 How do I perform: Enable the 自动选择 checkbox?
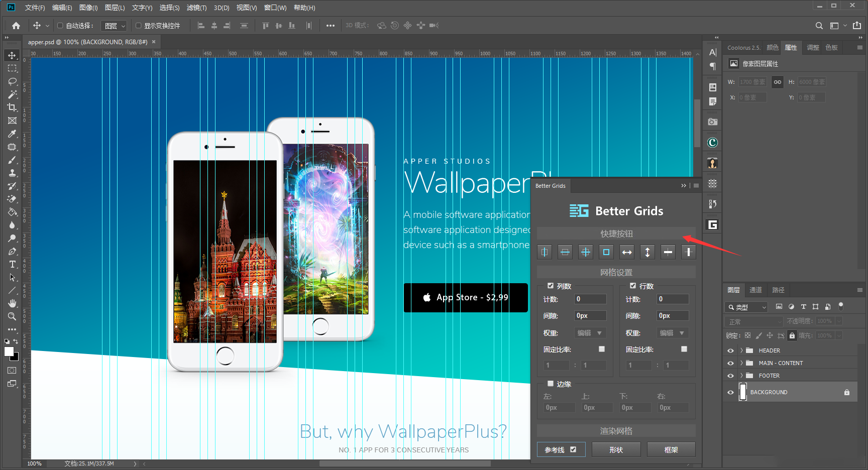(x=60, y=26)
